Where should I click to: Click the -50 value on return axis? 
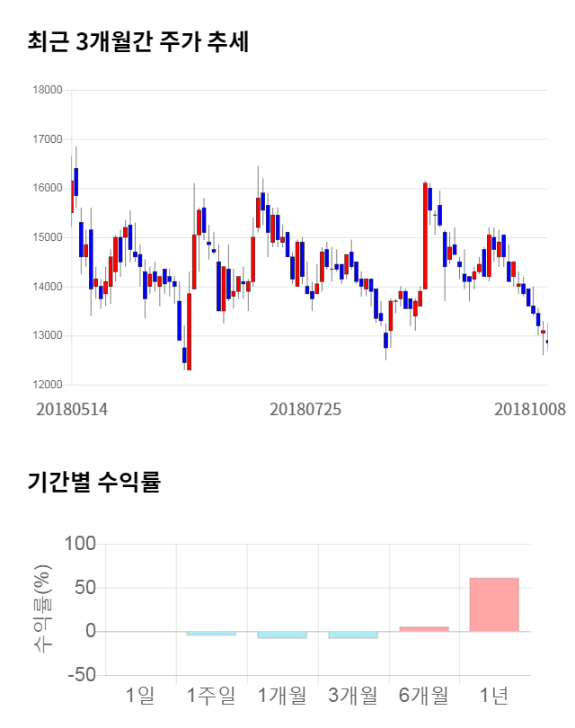pyautogui.click(x=79, y=675)
